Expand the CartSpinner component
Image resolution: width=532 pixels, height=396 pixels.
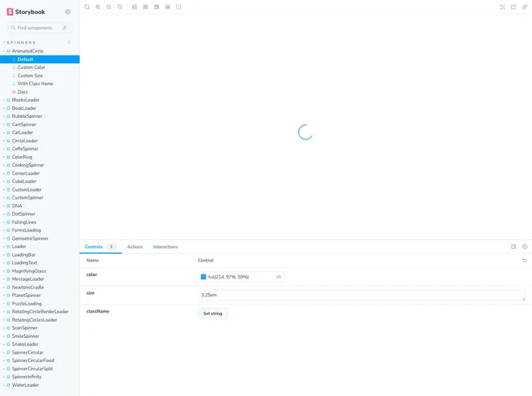click(x=24, y=125)
